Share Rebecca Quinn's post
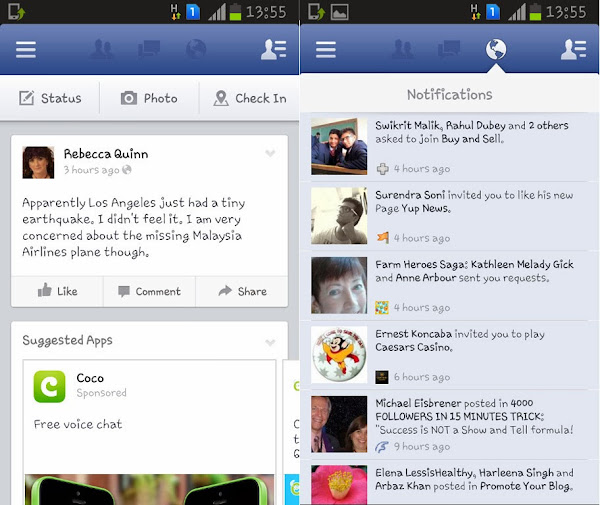600x505 pixels. [242, 291]
